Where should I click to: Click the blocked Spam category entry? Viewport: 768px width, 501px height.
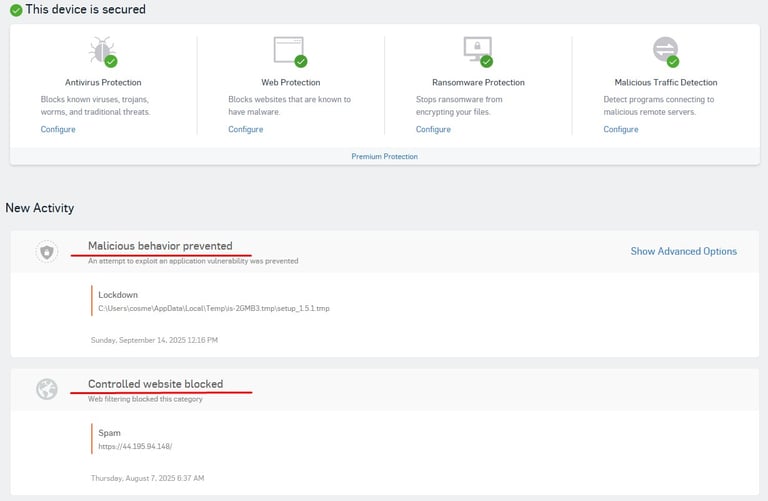(x=109, y=433)
